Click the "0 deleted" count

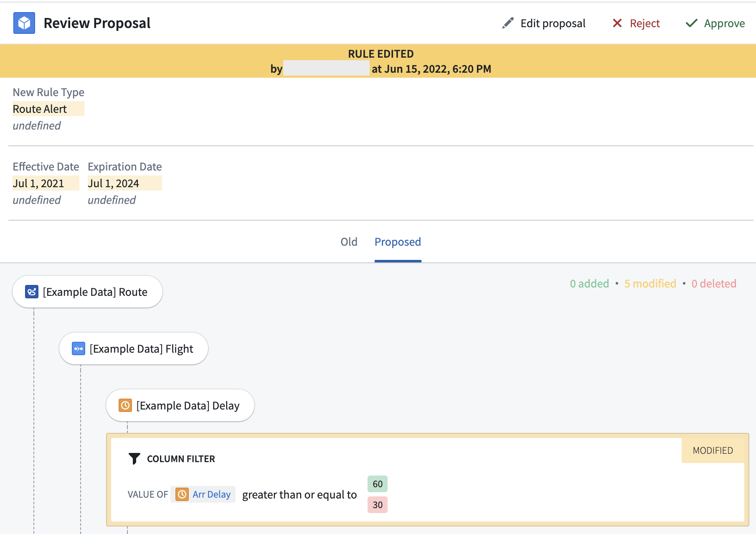tap(714, 284)
